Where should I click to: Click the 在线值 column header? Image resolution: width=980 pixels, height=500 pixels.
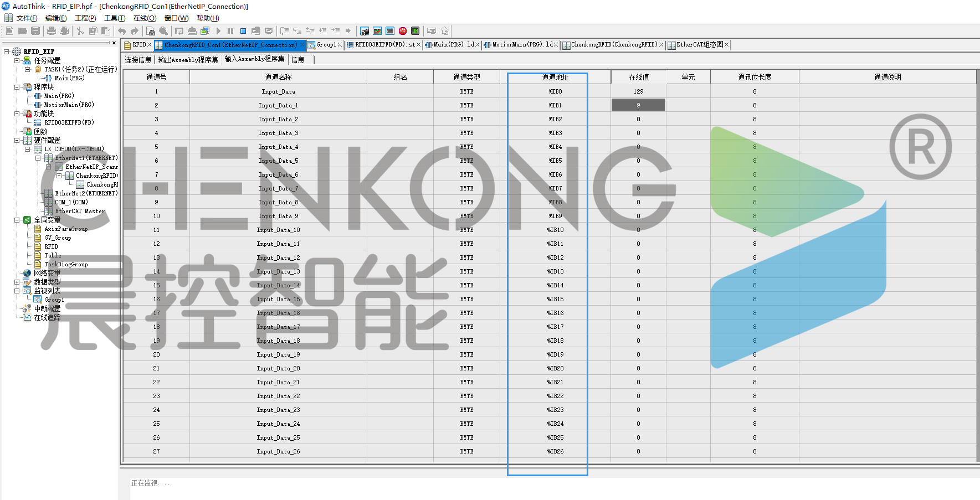pos(639,77)
